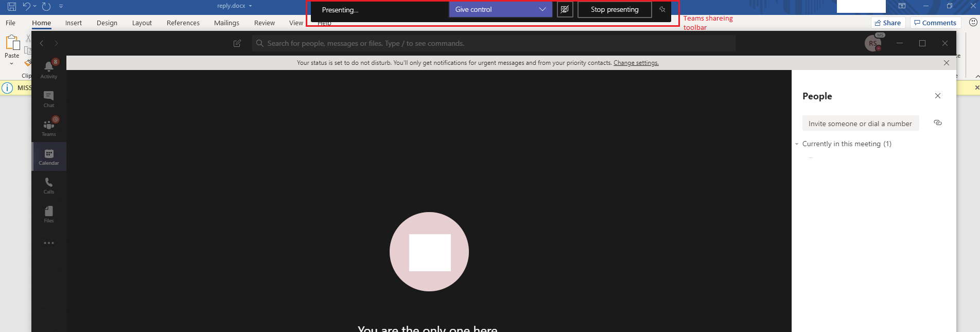
Task: Open Files in the Teams sidebar
Action: click(49, 214)
